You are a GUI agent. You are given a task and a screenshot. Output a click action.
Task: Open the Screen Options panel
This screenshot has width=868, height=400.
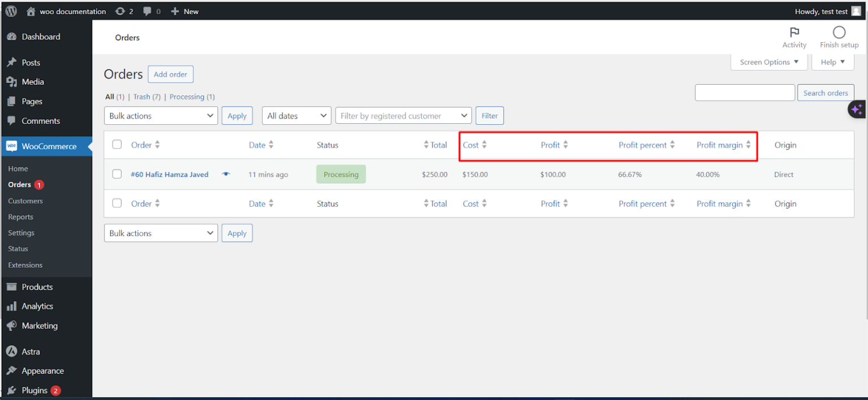coord(769,62)
